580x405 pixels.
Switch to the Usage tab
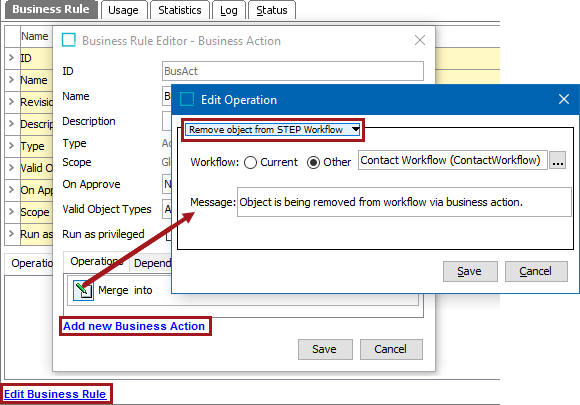tap(124, 10)
